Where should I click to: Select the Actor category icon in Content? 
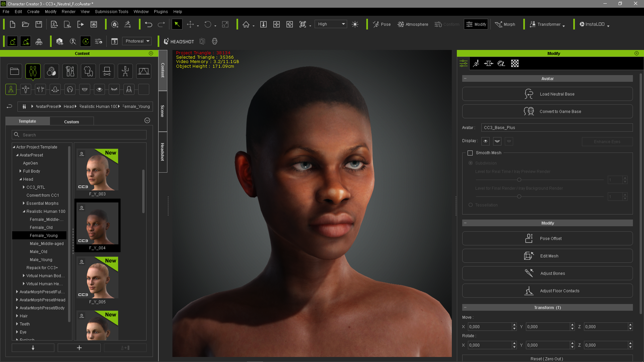(x=33, y=71)
